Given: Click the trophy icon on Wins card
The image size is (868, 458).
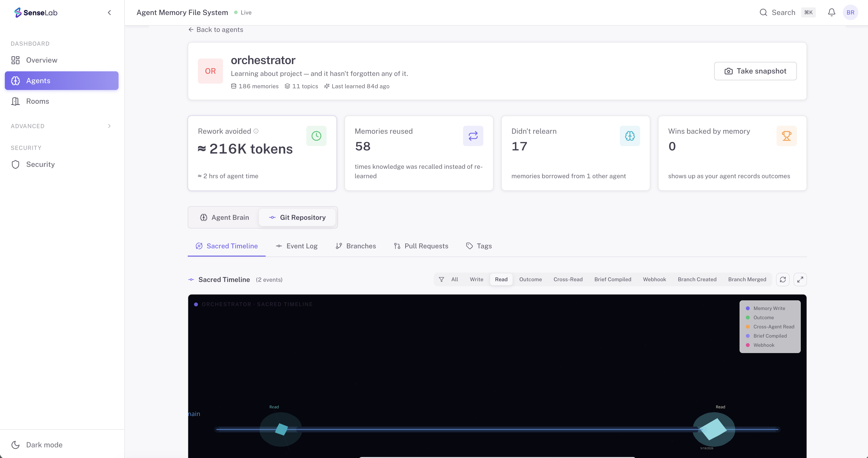Looking at the screenshot, I should 786,136.
